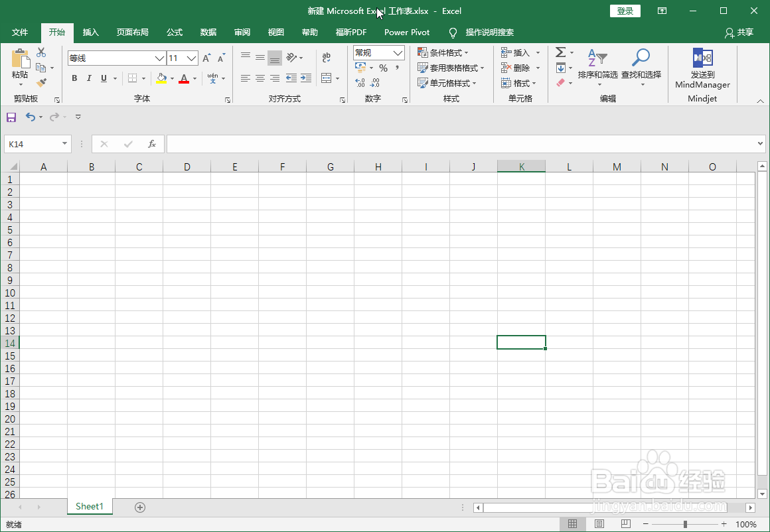Open the Name Box dropdown arrow

point(64,144)
